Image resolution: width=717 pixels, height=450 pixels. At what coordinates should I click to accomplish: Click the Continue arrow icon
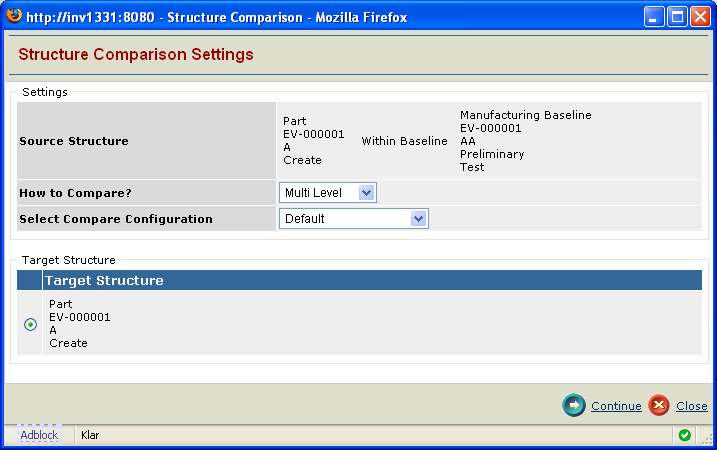pyautogui.click(x=574, y=405)
